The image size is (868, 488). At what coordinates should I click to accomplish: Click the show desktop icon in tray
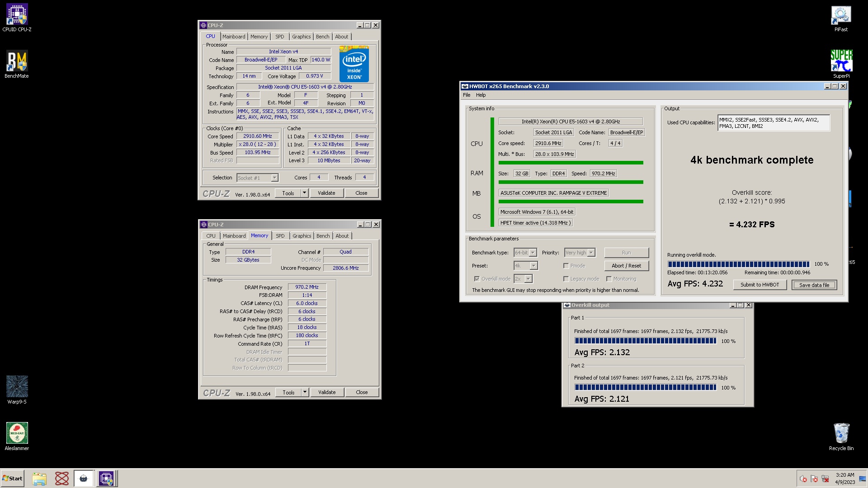(x=863, y=479)
